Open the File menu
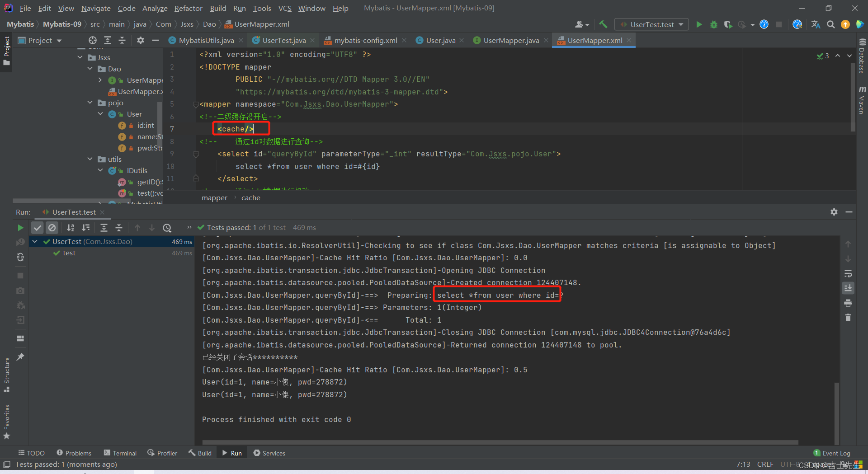868x474 pixels. (x=25, y=8)
